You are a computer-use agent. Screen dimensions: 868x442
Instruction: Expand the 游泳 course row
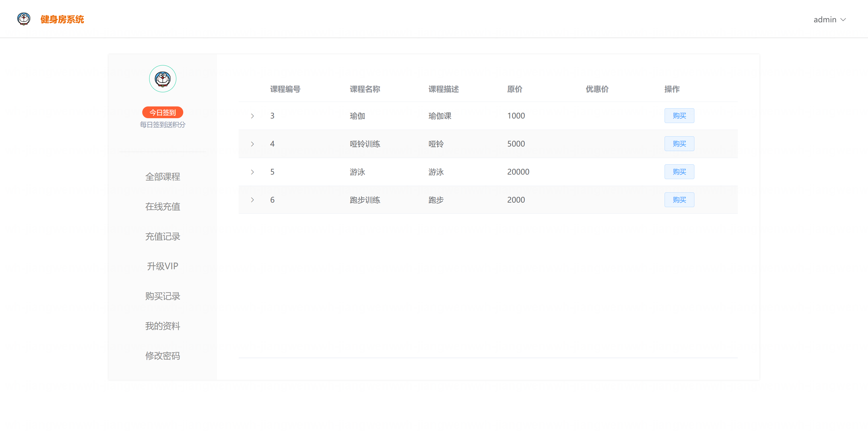click(252, 172)
